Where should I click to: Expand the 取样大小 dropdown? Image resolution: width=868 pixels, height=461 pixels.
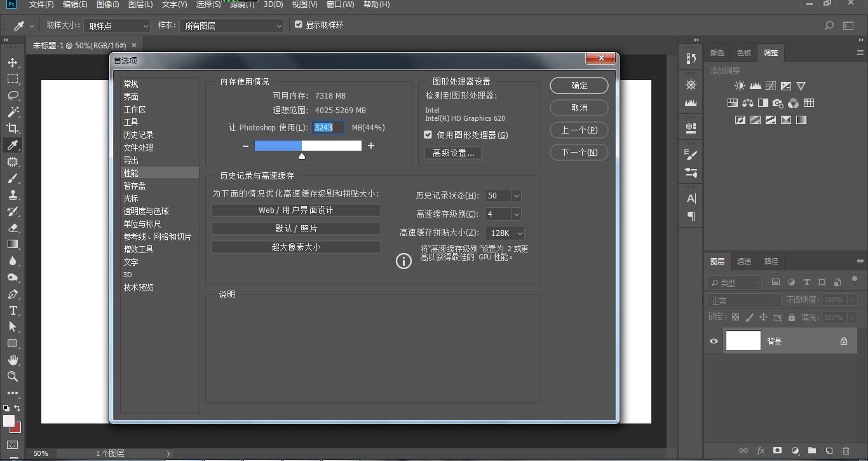click(117, 26)
